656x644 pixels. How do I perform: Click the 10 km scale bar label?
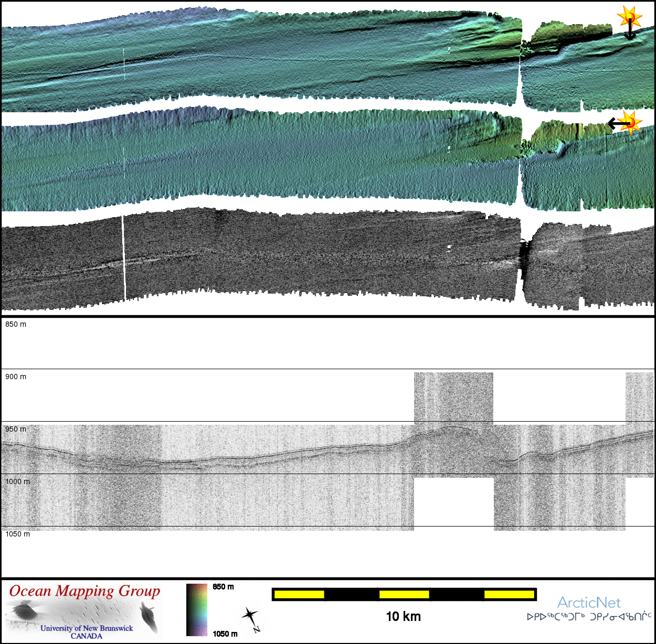403,617
